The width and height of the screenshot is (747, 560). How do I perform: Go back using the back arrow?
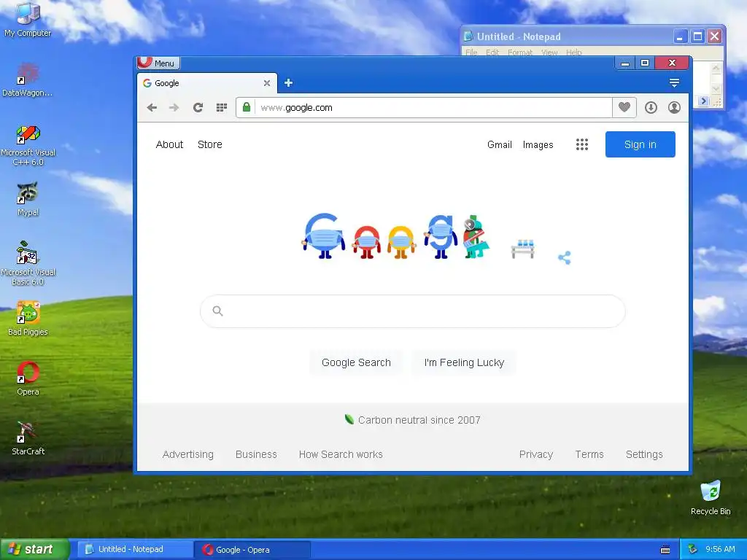pyautogui.click(x=152, y=108)
